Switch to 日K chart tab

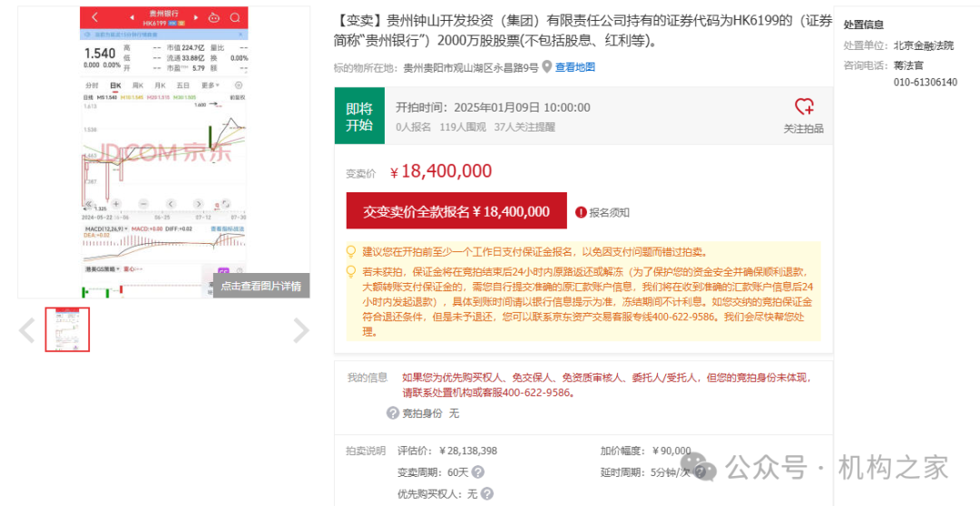click(x=115, y=85)
